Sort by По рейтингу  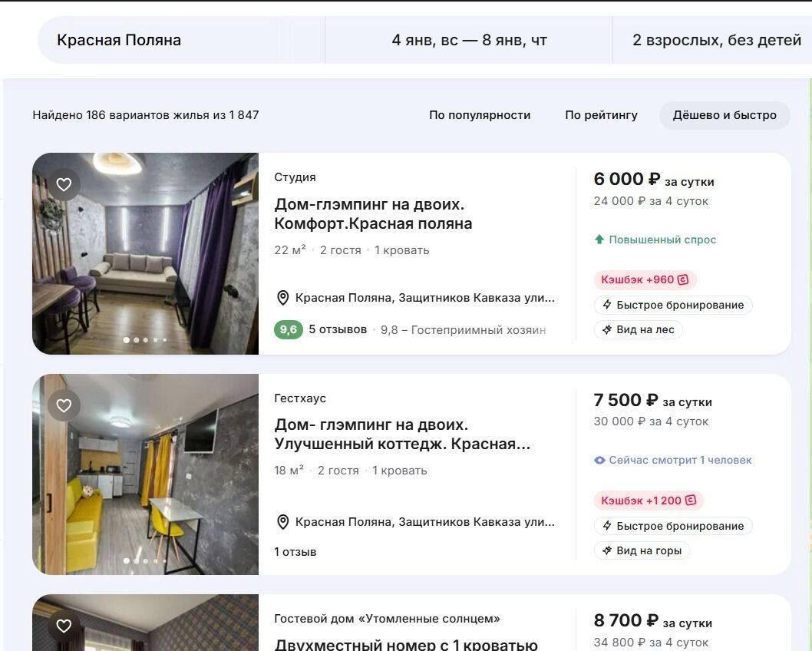[x=601, y=115]
